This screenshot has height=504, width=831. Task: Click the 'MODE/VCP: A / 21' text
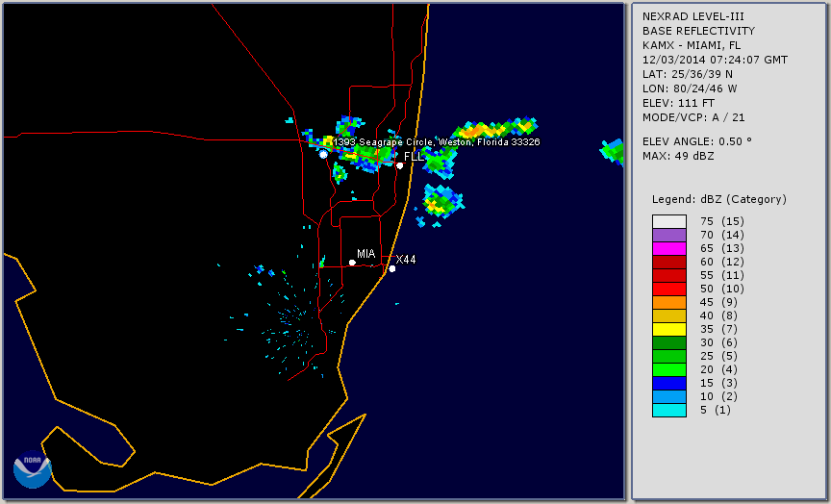click(x=693, y=117)
